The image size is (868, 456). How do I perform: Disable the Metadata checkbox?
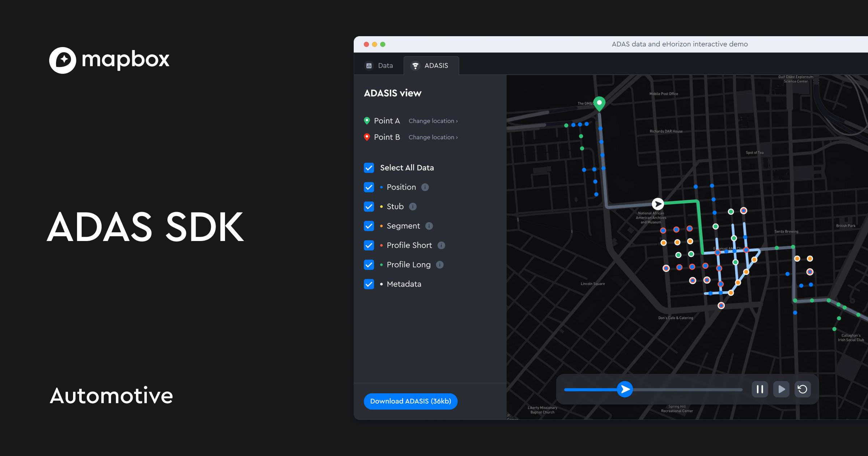click(369, 284)
